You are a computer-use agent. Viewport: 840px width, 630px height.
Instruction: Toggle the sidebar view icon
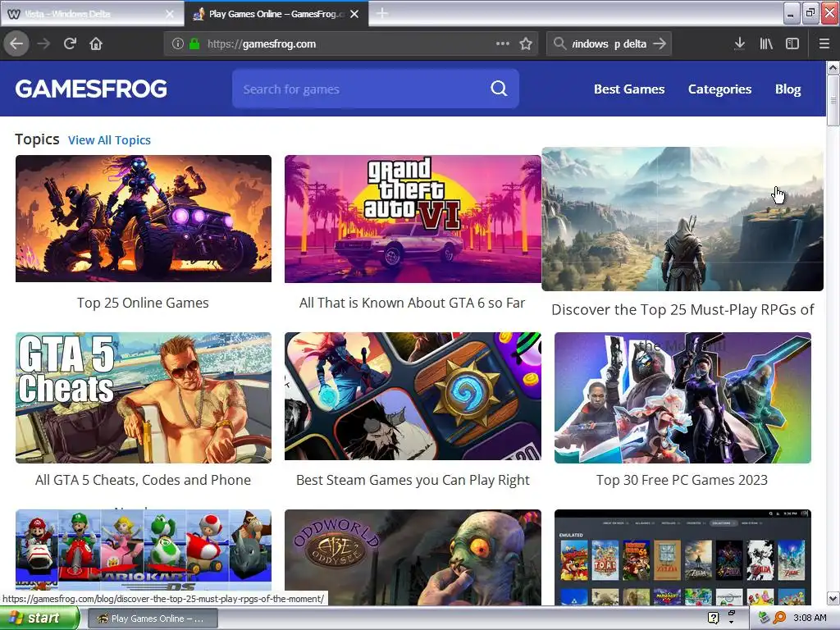pyautogui.click(x=792, y=44)
